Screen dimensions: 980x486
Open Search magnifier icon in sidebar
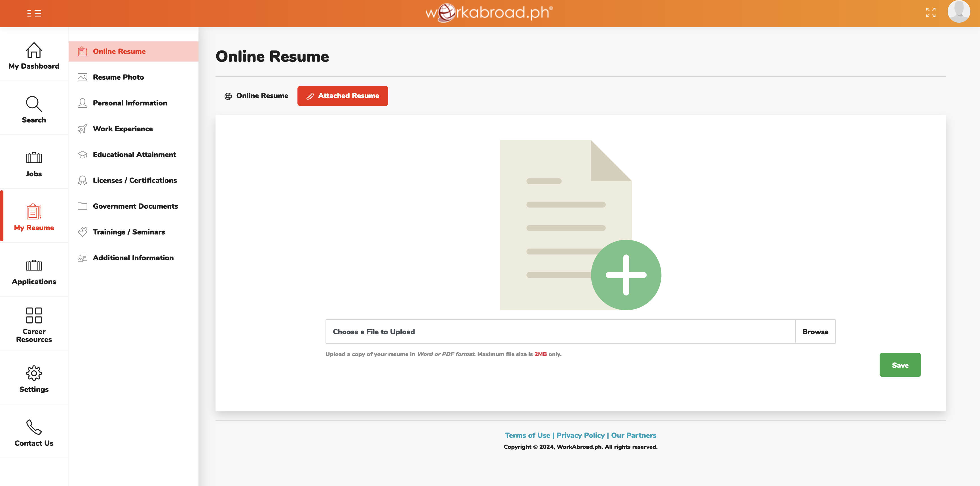[34, 104]
